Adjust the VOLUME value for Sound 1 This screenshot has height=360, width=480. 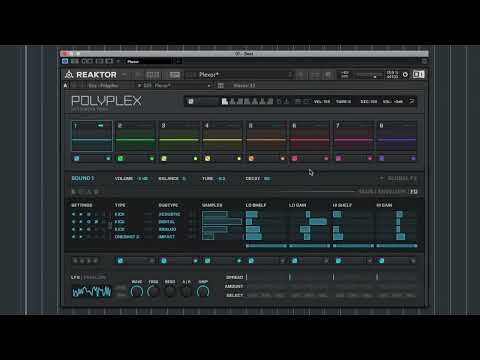[x=143, y=179]
